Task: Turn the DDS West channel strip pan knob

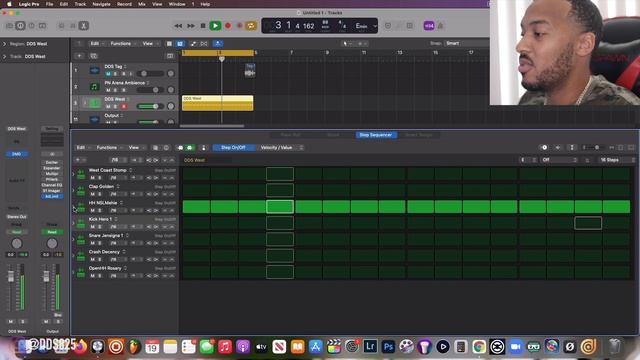Action: pos(16,243)
